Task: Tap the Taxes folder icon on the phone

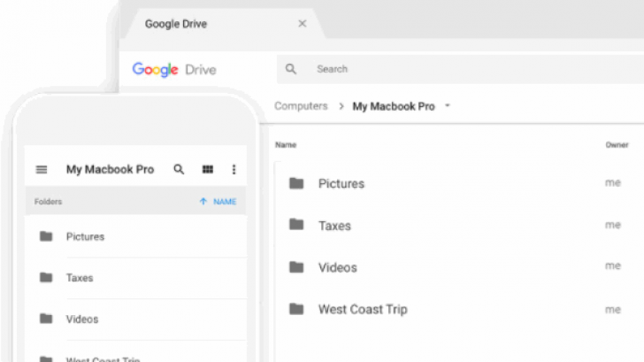Action: (x=46, y=277)
